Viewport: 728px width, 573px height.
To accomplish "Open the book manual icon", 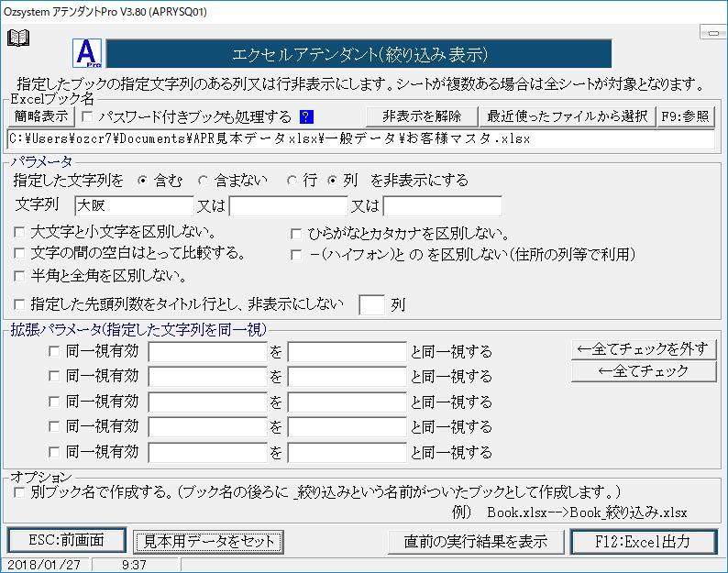I will pyautogui.click(x=18, y=38).
